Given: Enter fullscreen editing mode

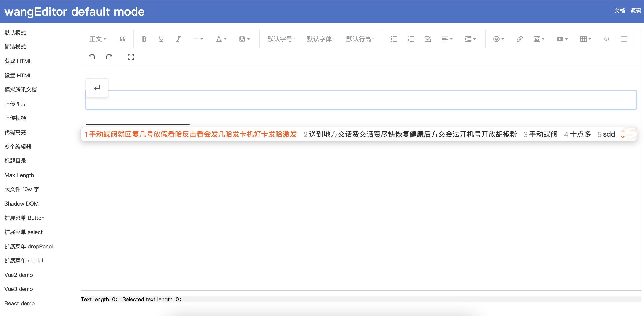Looking at the screenshot, I should coord(131,57).
